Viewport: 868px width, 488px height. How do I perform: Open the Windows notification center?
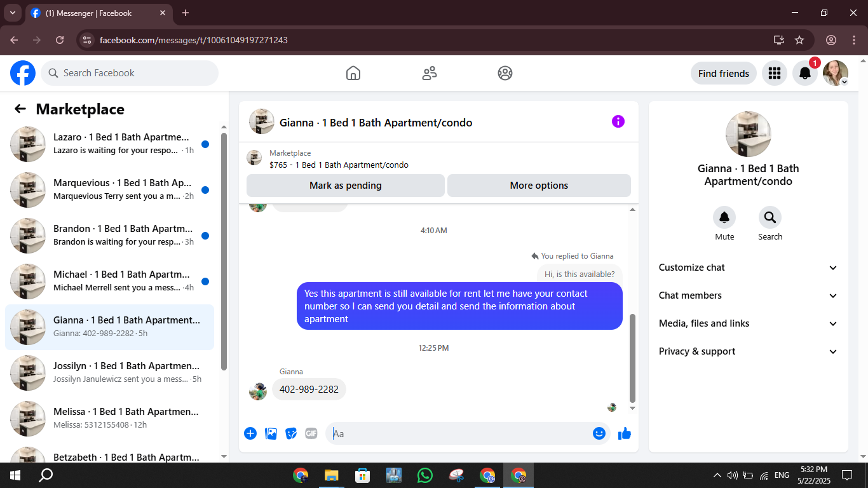pos(847,475)
